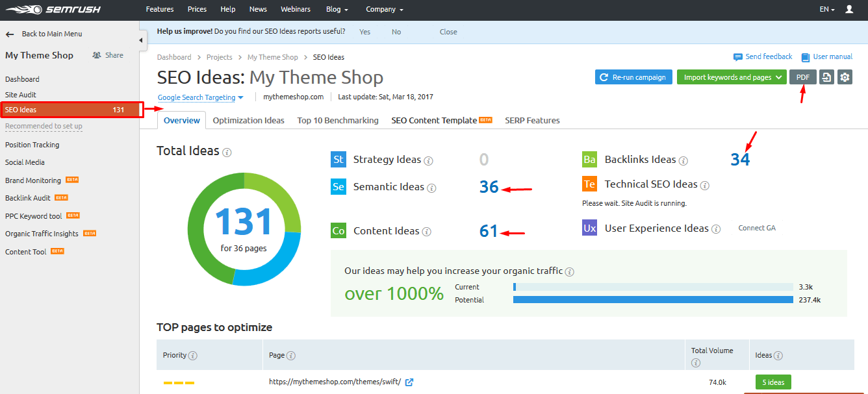
Task: Click the Ba Backlinks Ideas badge
Action: [x=589, y=160]
